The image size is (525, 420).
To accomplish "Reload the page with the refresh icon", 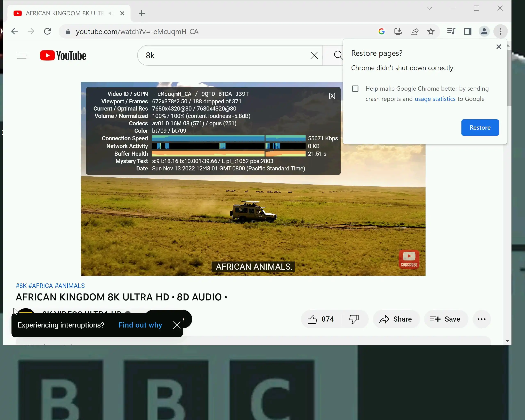I will point(48,31).
